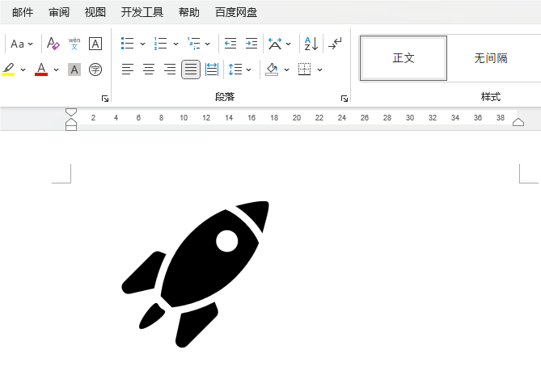Click the right indent ruler marker
Viewport: 541px width, 392px height.
(518, 122)
